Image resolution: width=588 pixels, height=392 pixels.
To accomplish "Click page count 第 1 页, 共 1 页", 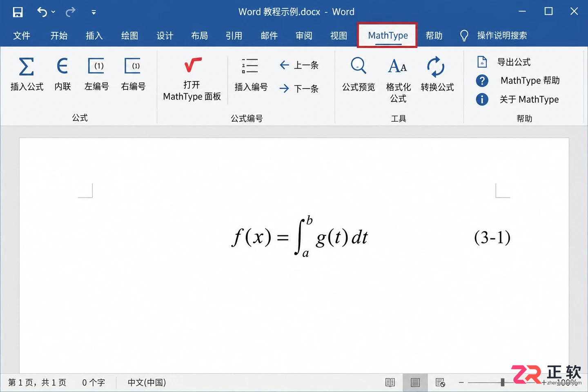I will 37,383.
